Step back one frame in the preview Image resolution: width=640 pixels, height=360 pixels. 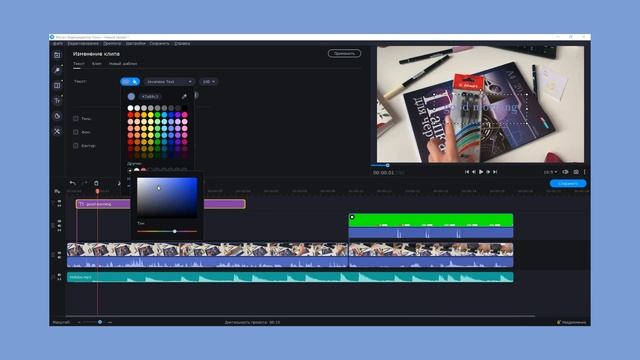click(x=473, y=172)
